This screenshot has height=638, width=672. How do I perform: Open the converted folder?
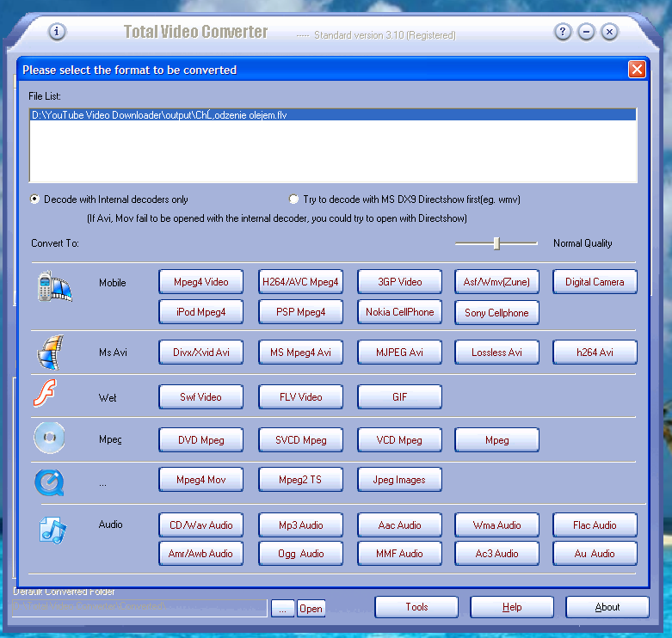coord(311,609)
